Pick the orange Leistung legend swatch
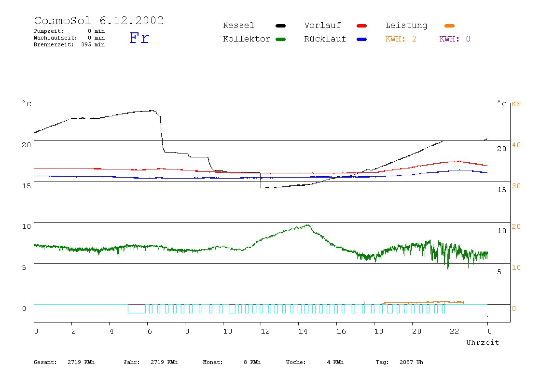The image size is (554, 392). pyautogui.click(x=449, y=26)
